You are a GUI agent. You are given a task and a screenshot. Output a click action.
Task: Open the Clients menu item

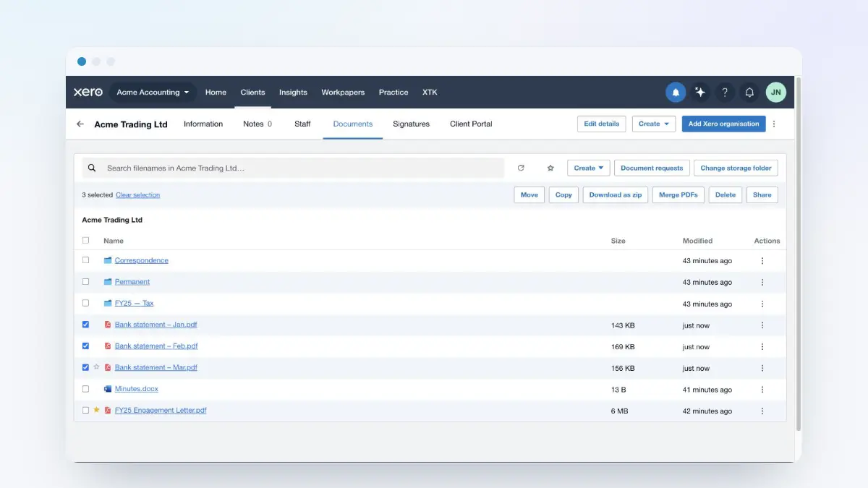coord(253,93)
